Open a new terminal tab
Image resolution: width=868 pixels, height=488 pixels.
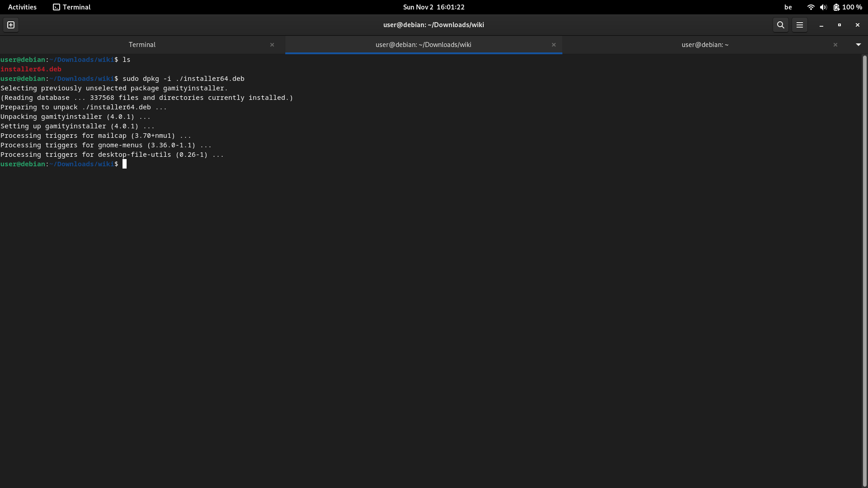(10, 25)
